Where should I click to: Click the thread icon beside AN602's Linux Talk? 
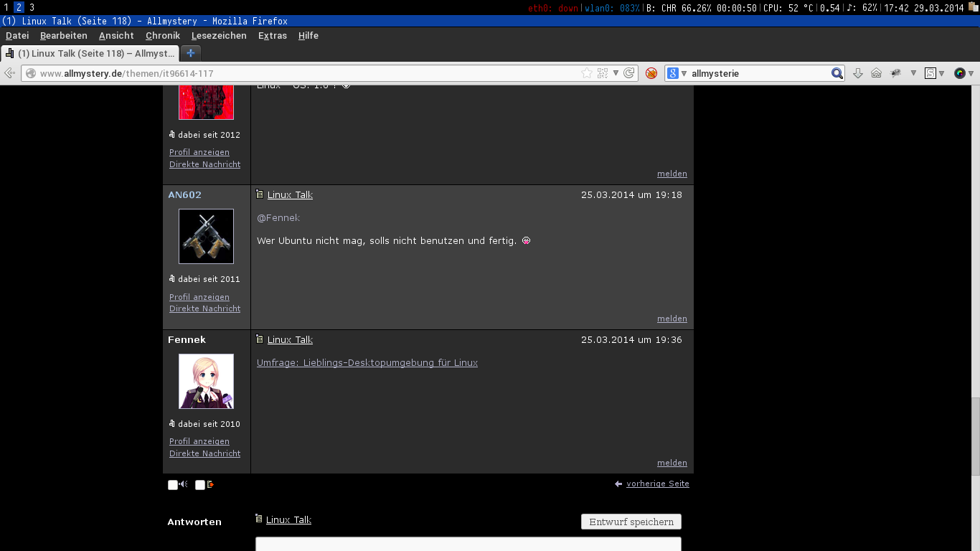tap(260, 194)
